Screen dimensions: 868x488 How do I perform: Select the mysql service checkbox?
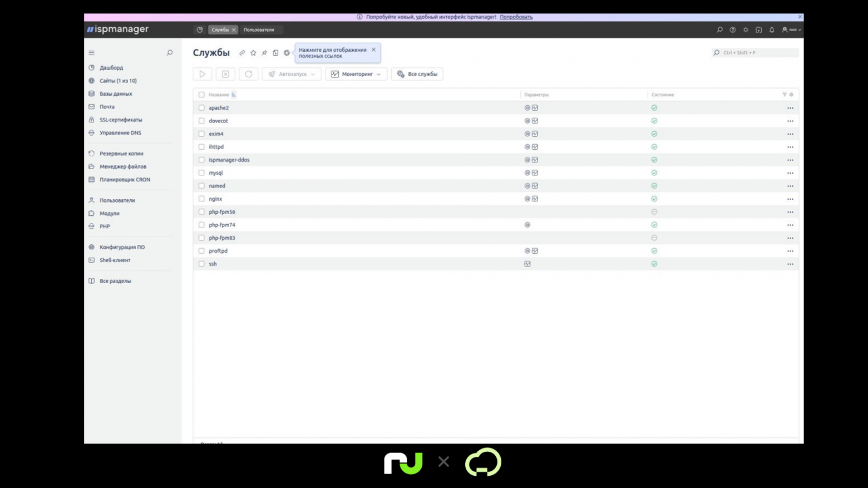click(201, 173)
